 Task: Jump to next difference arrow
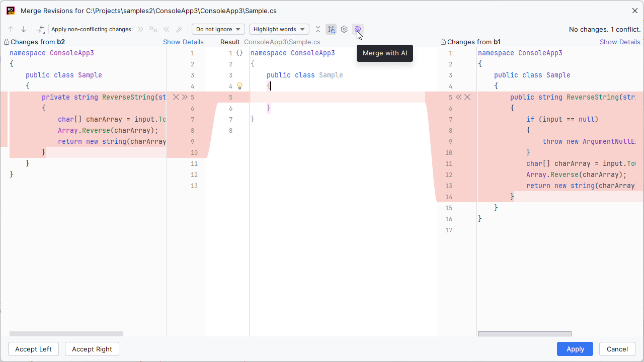[x=24, y=29]
